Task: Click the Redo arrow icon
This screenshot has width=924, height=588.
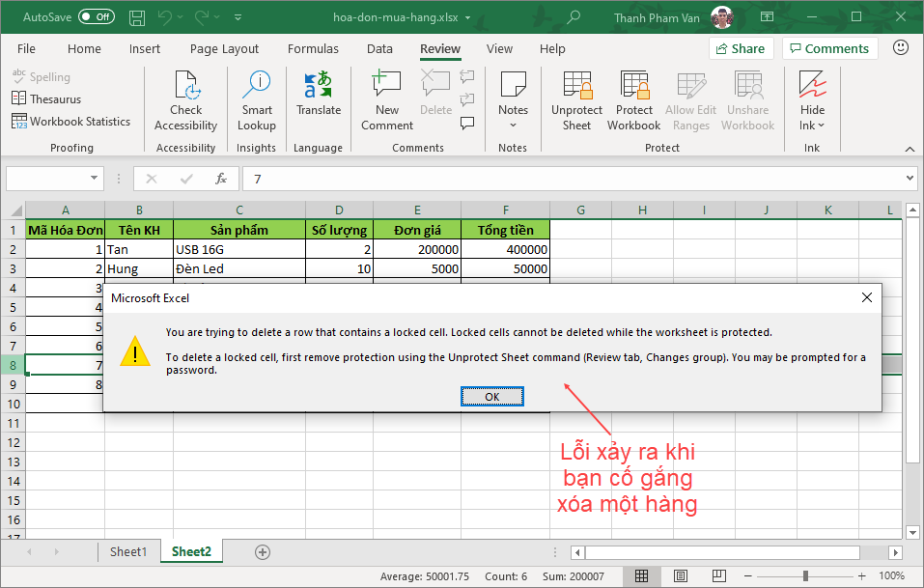Action: coord(202,17)
